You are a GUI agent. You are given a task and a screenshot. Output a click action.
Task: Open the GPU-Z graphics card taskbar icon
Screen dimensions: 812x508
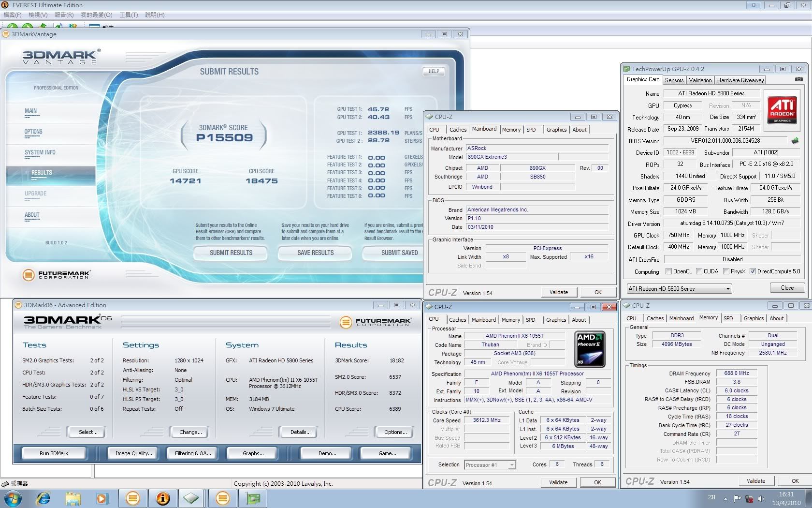[x=253, y=498]
